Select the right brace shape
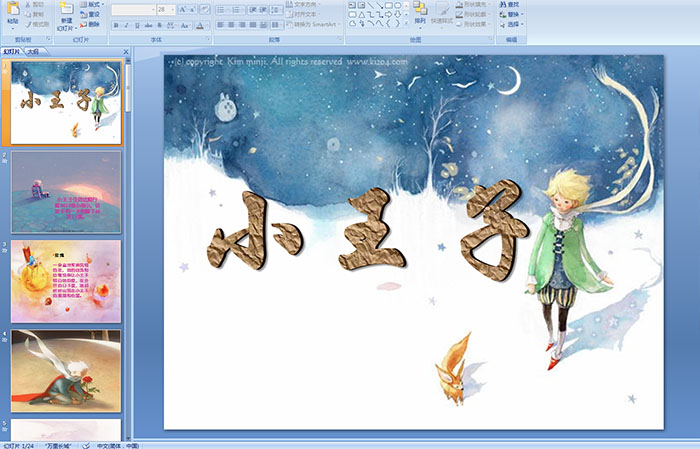 397,23
